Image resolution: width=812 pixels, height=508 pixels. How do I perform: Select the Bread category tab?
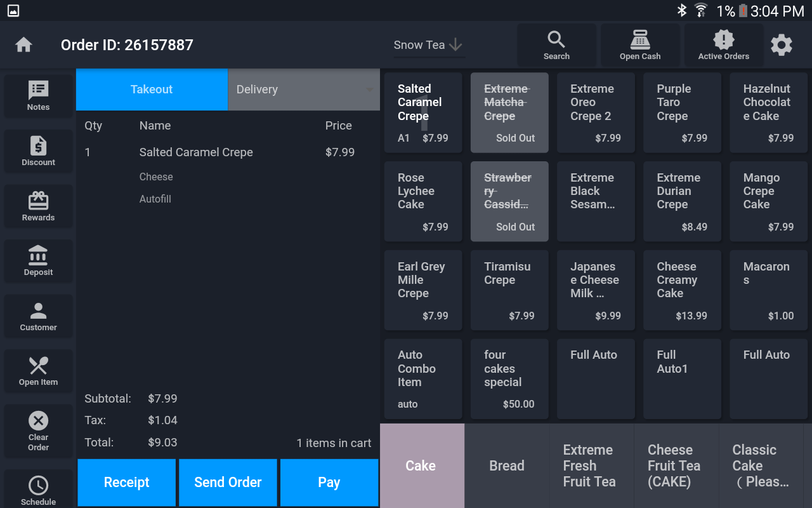(x=507, y=465)
